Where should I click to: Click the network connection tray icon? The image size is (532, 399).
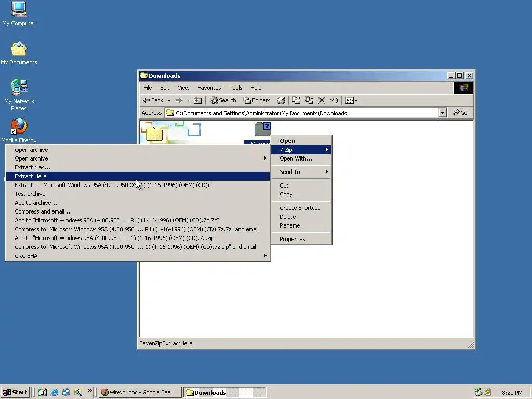[478, 393]
